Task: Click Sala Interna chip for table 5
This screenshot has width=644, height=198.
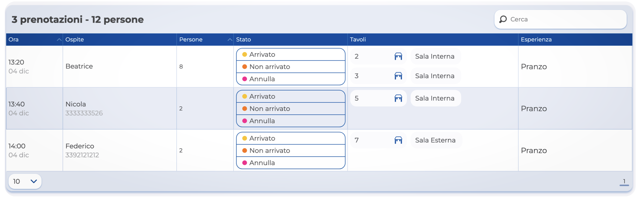Action: (435, 98)
